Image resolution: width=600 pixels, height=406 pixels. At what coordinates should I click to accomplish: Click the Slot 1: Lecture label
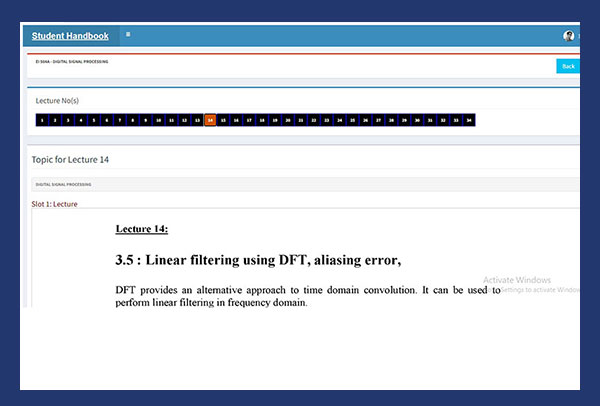(54, 204)
